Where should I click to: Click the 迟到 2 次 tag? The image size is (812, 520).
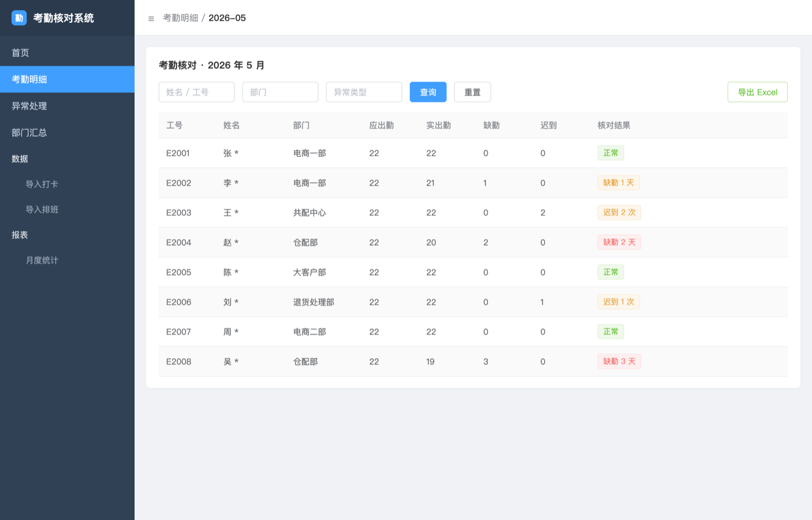[619, 213]
